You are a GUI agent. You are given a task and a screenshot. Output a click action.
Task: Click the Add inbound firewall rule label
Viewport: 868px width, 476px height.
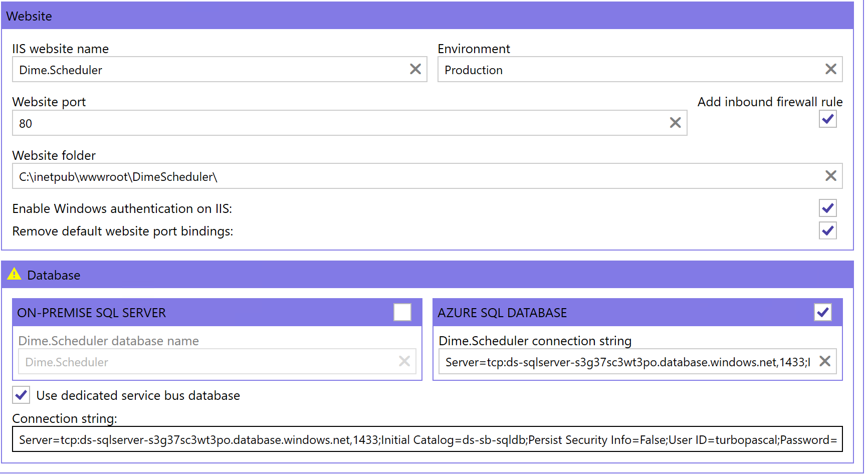[770, 102]
